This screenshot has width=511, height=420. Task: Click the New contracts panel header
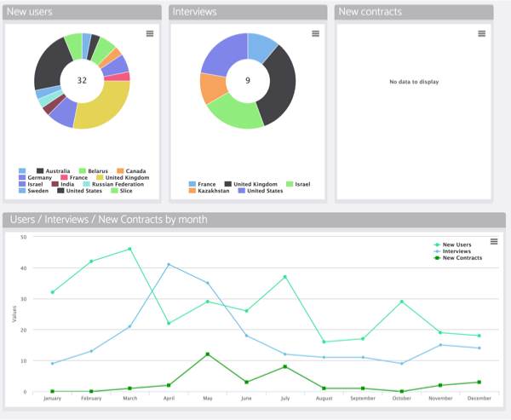click(x=414, y=12)
